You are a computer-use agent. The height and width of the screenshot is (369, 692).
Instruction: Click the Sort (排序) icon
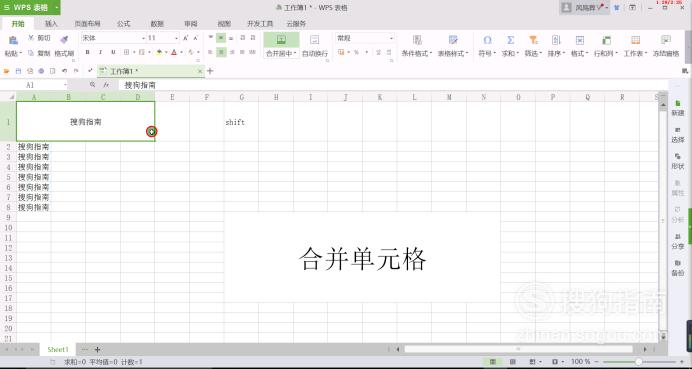pyautogui.click(x=556, y=40)
